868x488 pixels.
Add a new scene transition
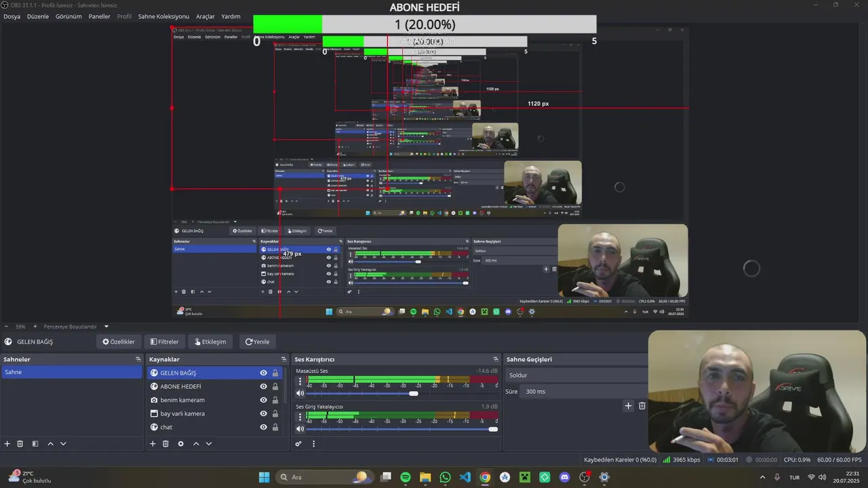pyautogui.click(x=628, y=406)
